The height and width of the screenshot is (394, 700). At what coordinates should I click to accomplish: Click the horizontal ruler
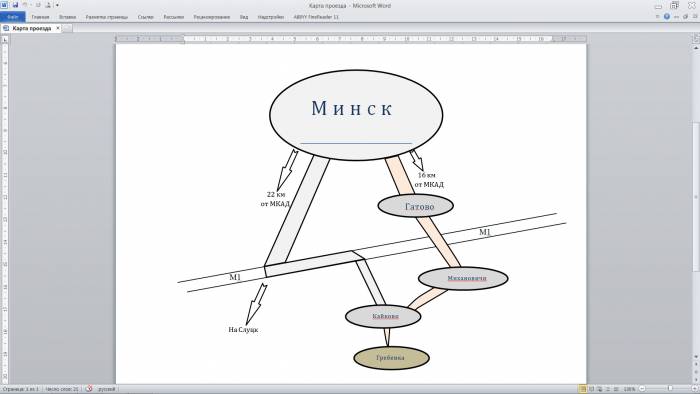pyautogui.click(x=351, y=39)
